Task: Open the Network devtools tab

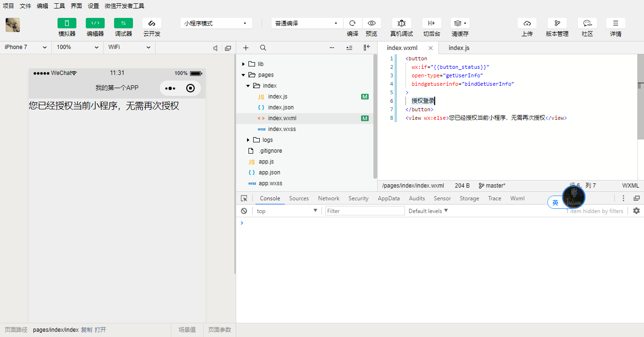Action: pos(328,198)
